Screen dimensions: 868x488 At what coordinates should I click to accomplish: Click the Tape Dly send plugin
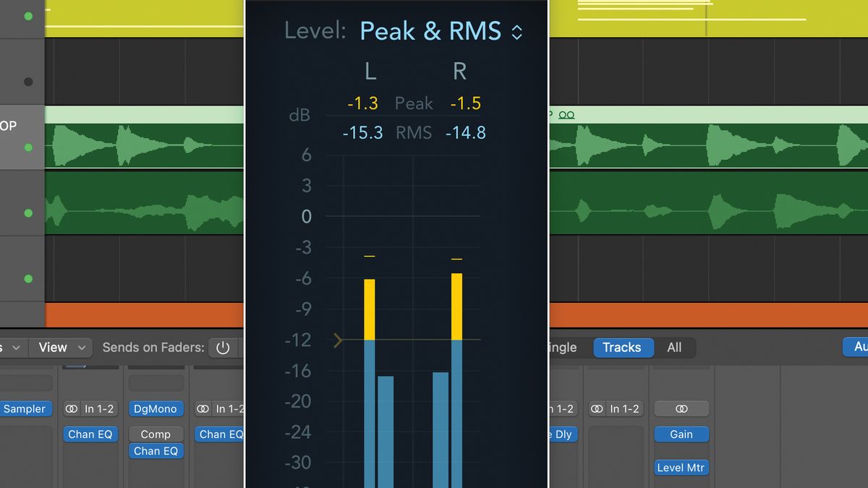(x=563, y=435)
